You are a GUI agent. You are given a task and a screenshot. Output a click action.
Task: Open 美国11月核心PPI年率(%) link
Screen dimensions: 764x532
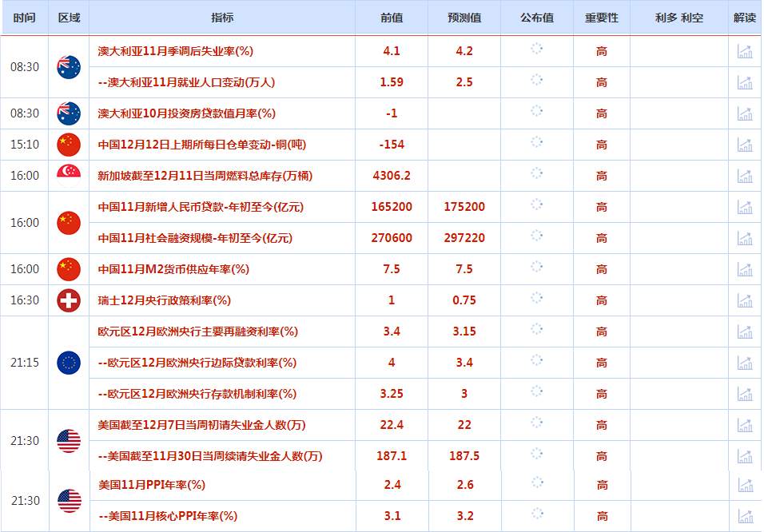168,516
